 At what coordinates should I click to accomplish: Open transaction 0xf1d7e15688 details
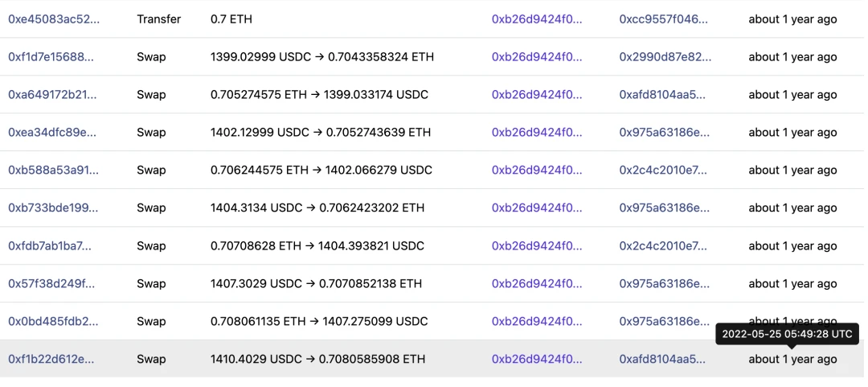[x=51, y=57]
